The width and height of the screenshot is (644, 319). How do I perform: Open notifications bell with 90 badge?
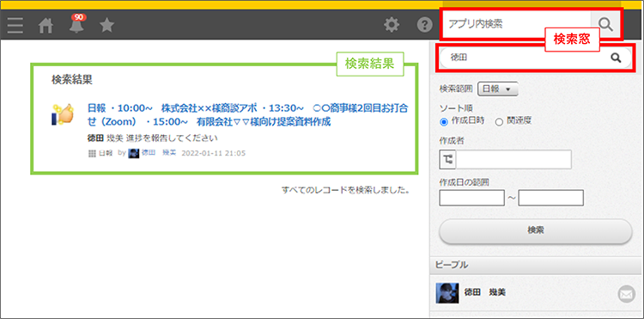(x=76, y=24)
